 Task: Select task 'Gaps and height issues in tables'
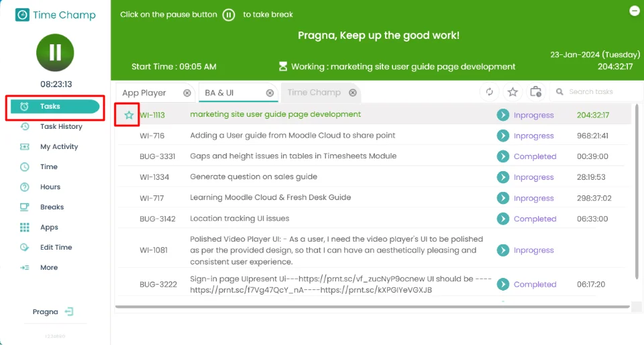(293, 156)
